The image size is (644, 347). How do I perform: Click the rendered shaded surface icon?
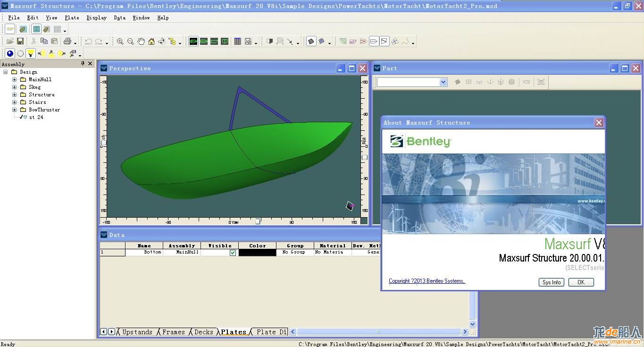(x=311, y=42)
